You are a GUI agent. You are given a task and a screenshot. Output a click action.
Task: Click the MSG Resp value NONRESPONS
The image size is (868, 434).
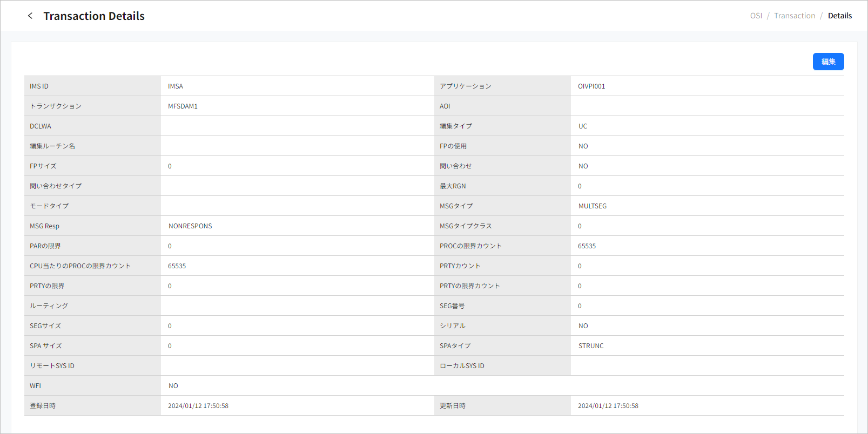(x=190, y=226)
